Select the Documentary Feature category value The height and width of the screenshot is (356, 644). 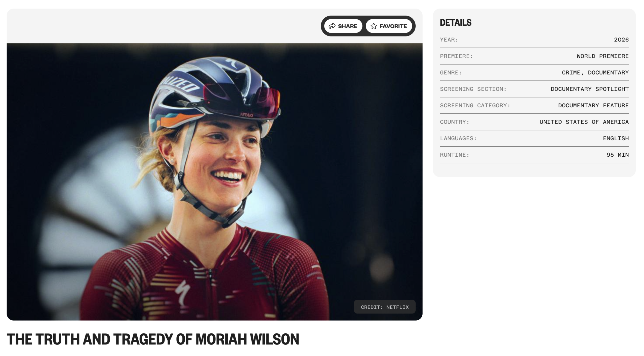click(x=593, y=105)
